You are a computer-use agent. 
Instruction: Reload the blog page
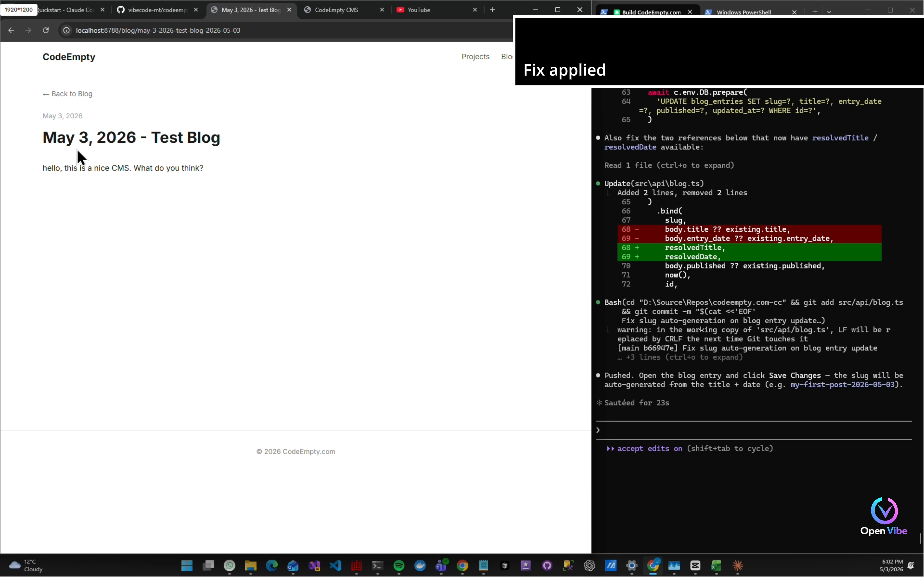point(45,30)
